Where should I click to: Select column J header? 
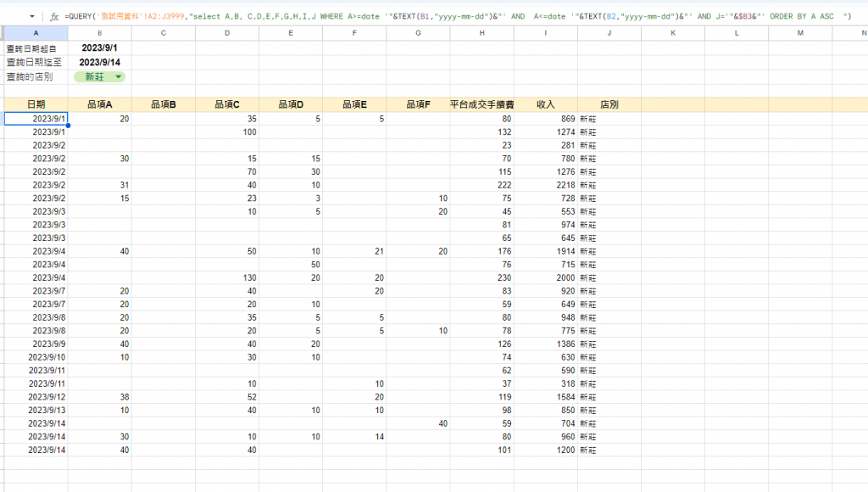609,33
